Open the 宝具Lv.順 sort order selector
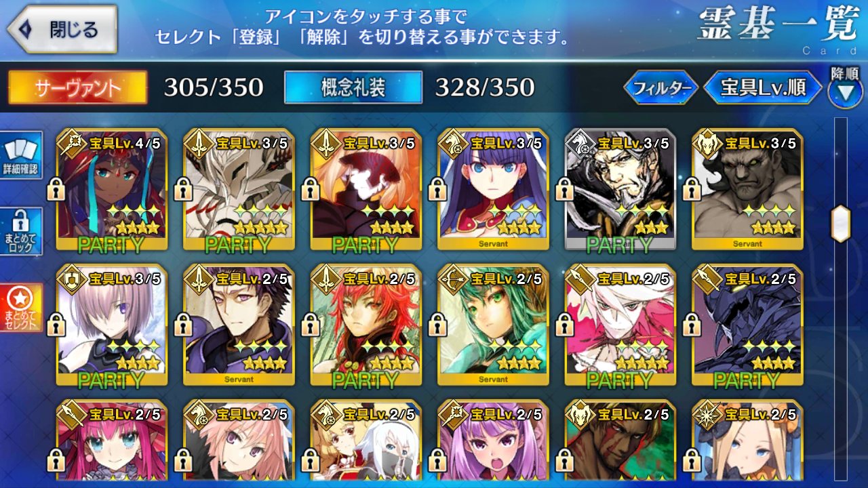This screenshot has height=488, width=868. (762, 88)
